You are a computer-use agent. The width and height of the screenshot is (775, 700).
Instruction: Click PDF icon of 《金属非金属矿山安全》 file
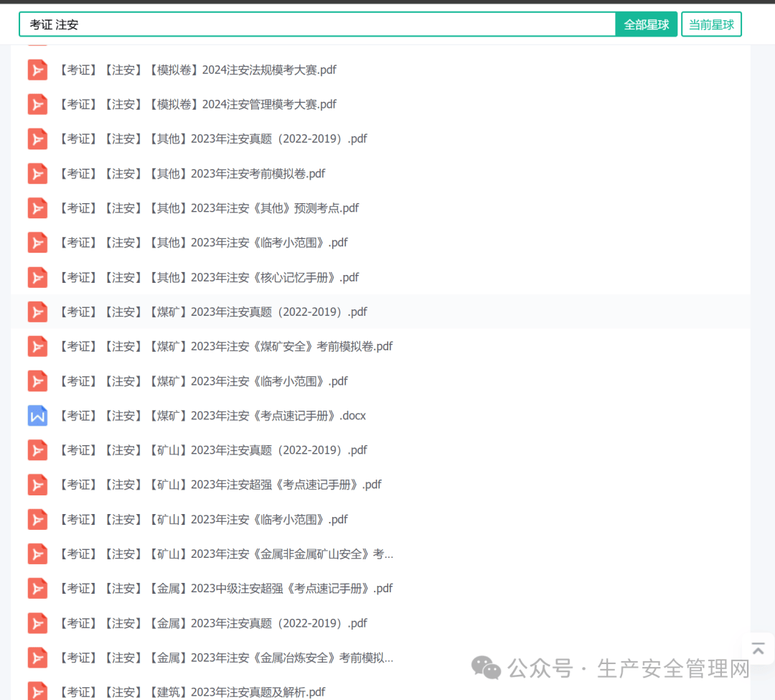pyautogui.click(x=37, y=554)
